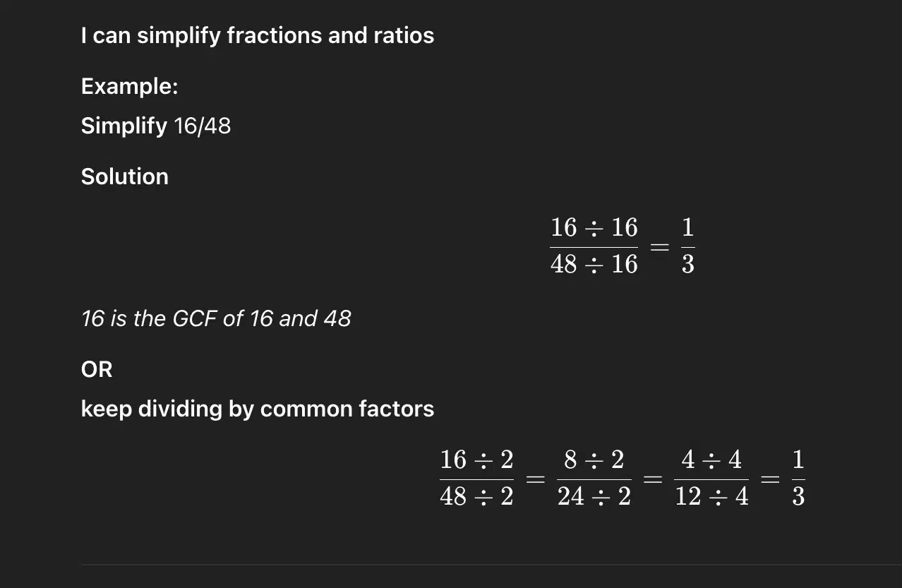902x588 pixels.
Task: Click the '16 ÷ 2' numerator in second equation
Action: click(x=477, y=460)
